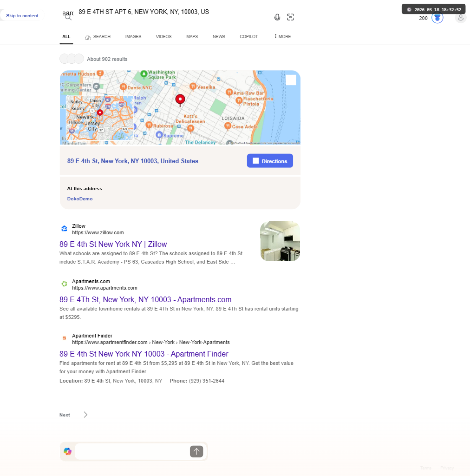470x476 pixels.
Task: Click the apartmentfinder.com breadcrumb URL
Action: (x=150, y=342)
